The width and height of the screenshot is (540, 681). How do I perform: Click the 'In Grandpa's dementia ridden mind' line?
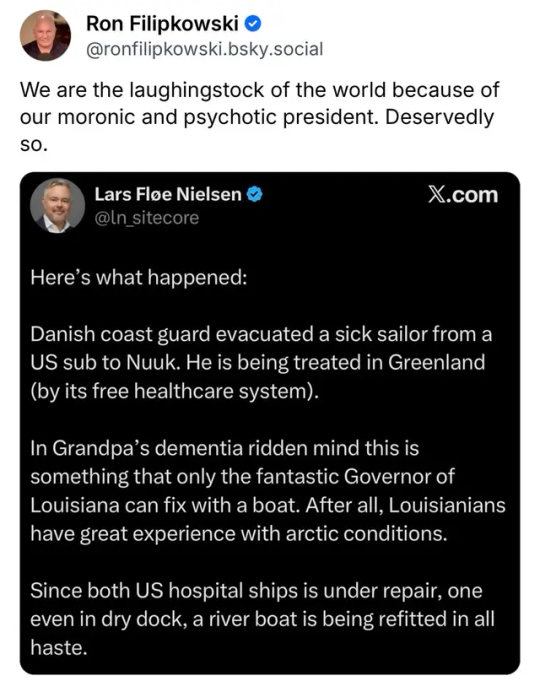point(225,448)
